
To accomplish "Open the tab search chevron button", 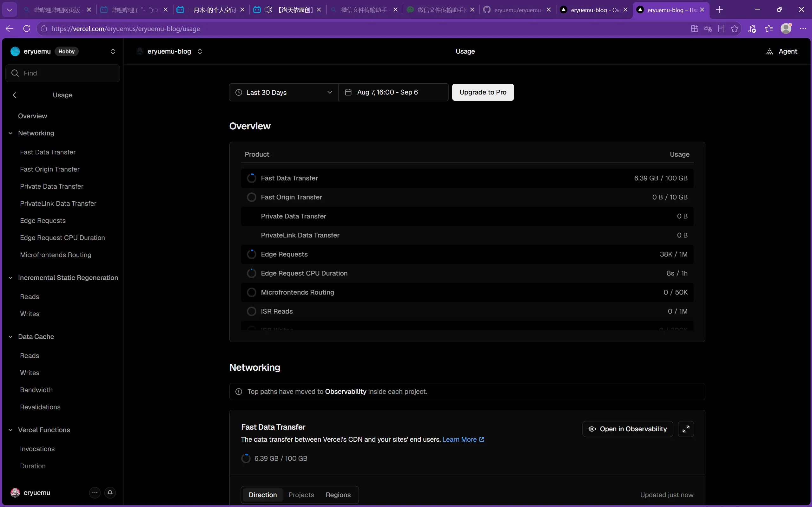I will pos(10,10).
